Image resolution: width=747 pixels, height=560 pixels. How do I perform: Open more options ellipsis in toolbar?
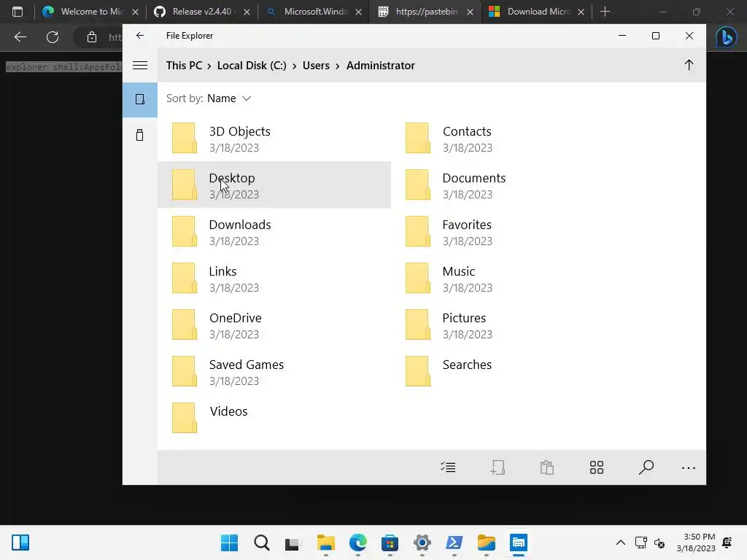coord(689,468)
